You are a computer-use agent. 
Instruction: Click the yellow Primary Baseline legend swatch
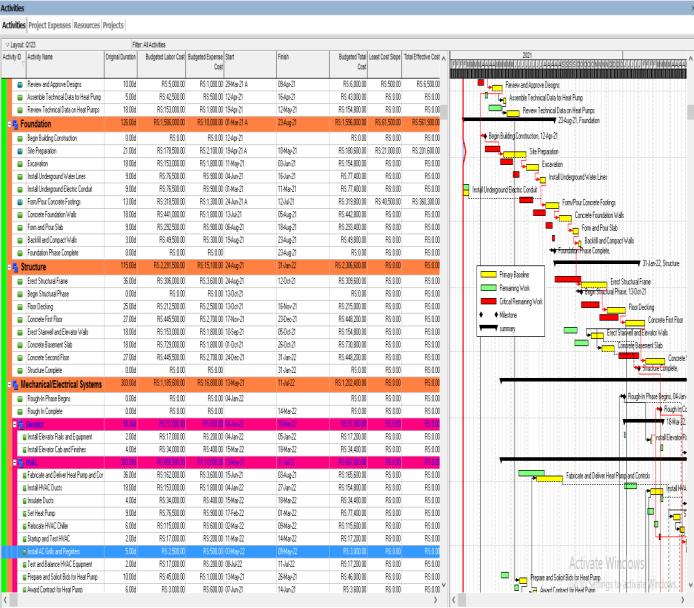[488, 275]
